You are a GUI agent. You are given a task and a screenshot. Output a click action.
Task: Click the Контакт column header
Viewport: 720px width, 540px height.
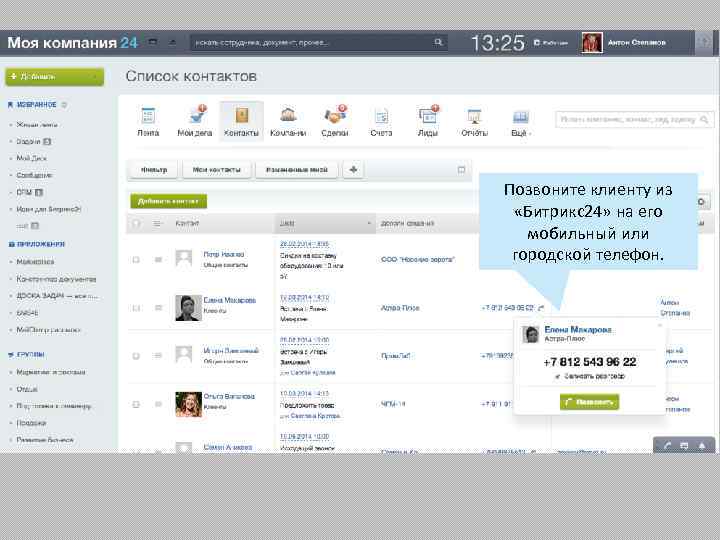[x=187, y=223]
